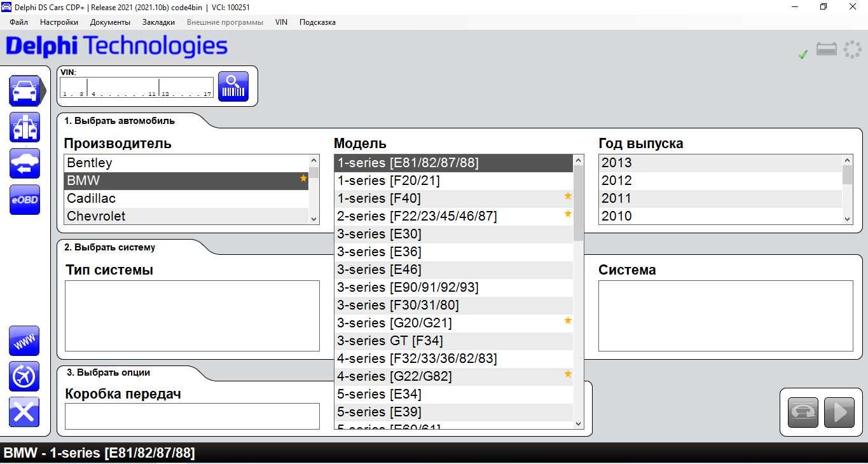Click the play arrow next button
Image resolution: width=868 pixels, height=464 pixels.
[839, 413]
